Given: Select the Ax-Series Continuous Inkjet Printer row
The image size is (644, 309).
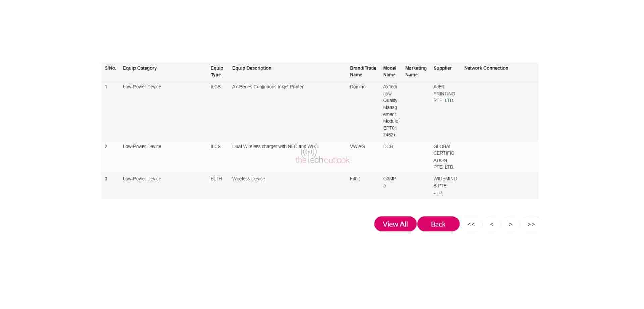Looking at the screenshot, I should click(x=268, y=87).
